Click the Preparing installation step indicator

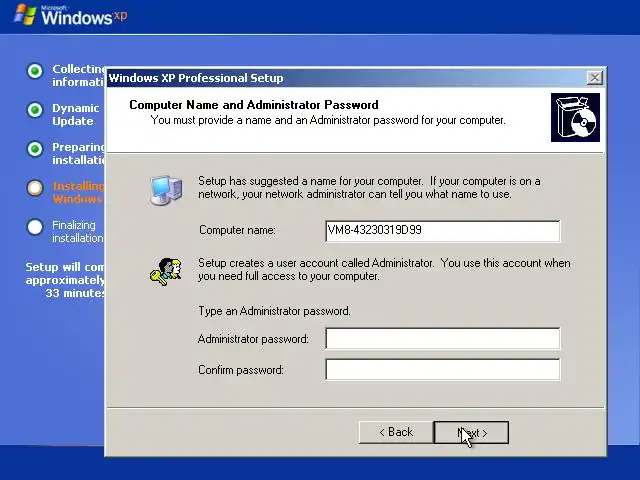(35, 149)
